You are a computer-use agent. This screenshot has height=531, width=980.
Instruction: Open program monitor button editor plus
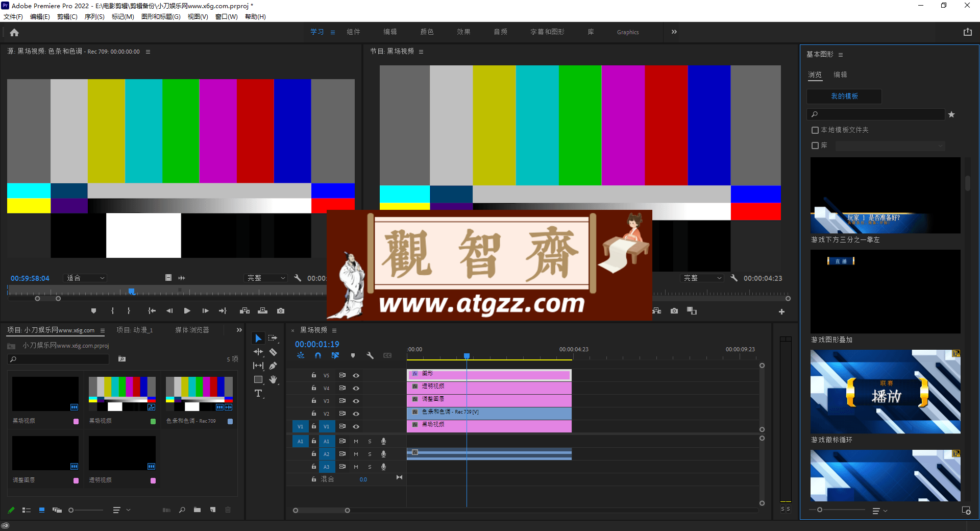coord(781,311)
